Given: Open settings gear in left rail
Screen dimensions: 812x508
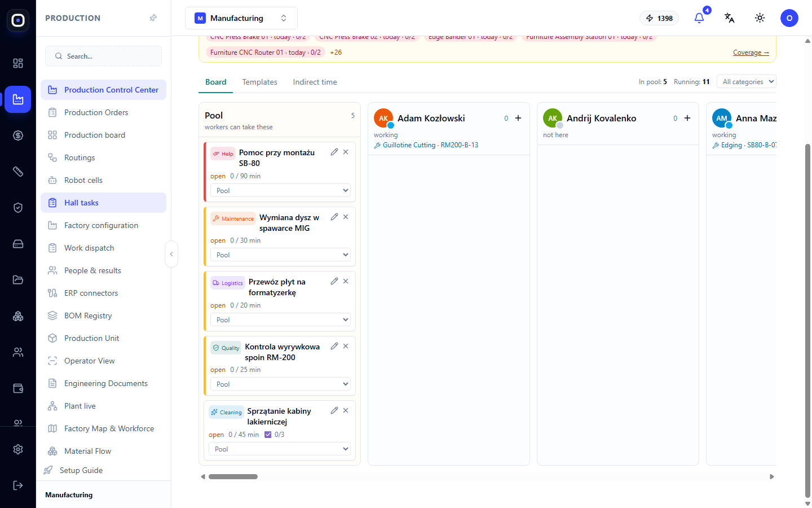Looking at the screenshot, I should 18,449.
